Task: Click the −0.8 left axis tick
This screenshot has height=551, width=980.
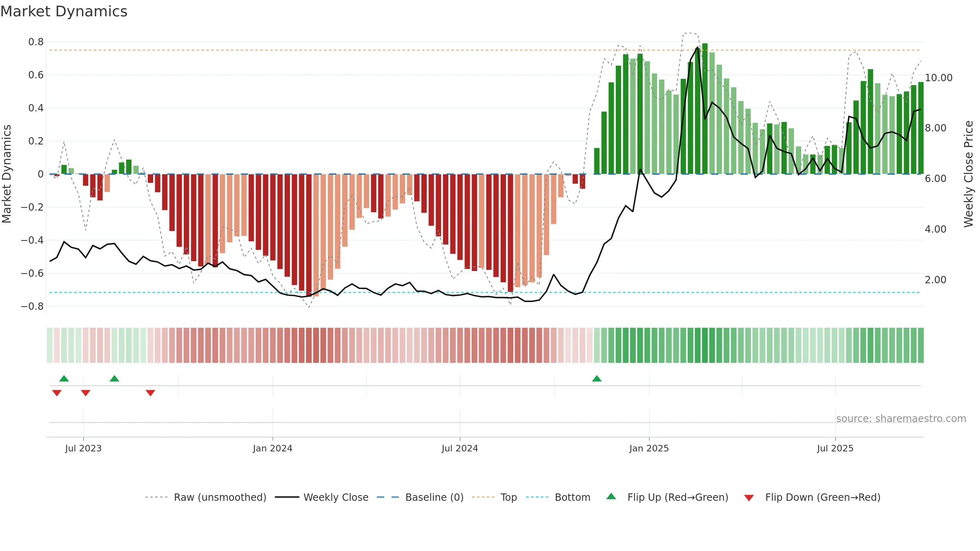Action: tap(32, 307)
